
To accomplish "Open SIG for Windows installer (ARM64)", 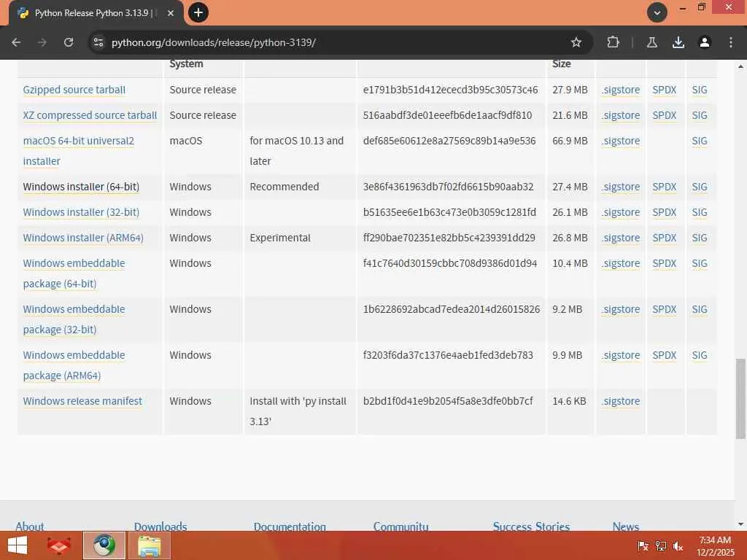I will tap(700, 238).
